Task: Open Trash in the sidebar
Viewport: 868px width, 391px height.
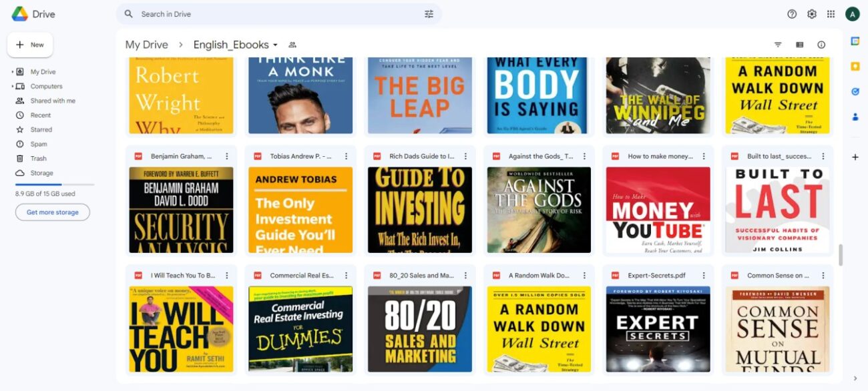Action: (x=38, y=159)
